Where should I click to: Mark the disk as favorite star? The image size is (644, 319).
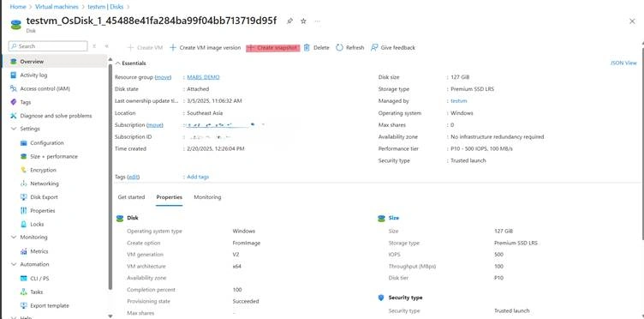[x=303, y=21]
